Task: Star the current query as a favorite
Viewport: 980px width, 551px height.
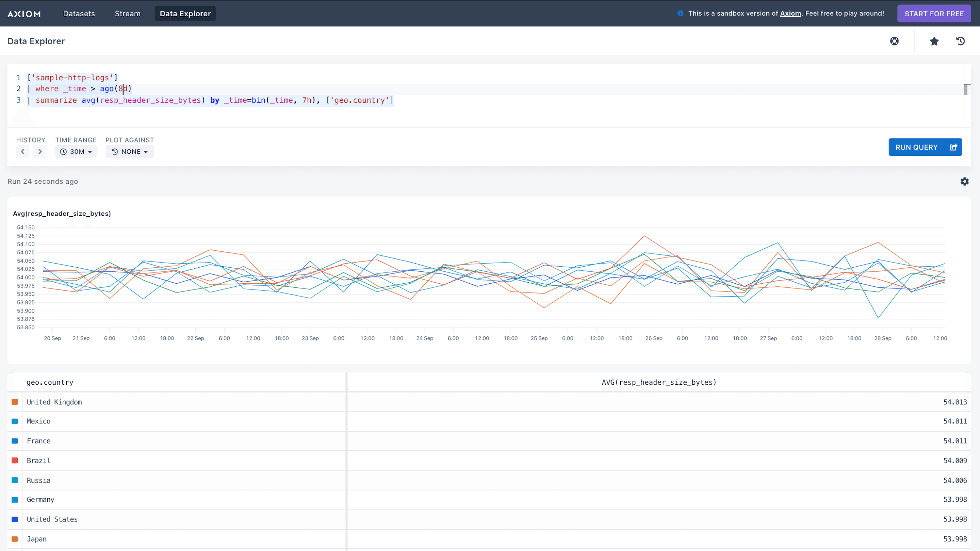Action: coord(934,41)
